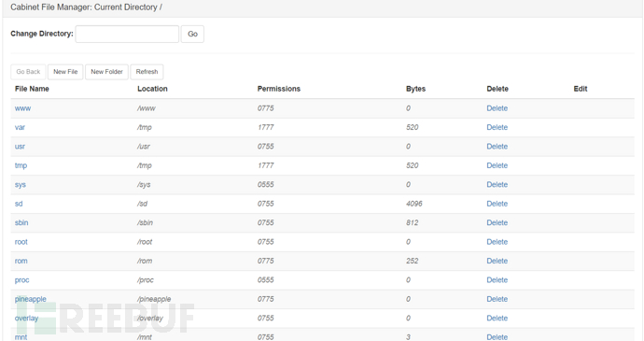Open the www folder link

22,108
